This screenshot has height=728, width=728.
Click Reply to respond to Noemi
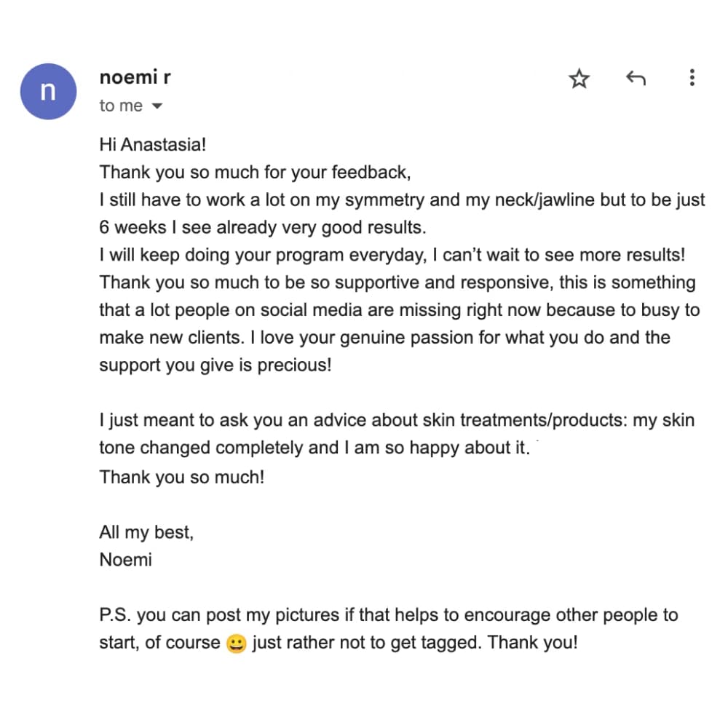636,79
